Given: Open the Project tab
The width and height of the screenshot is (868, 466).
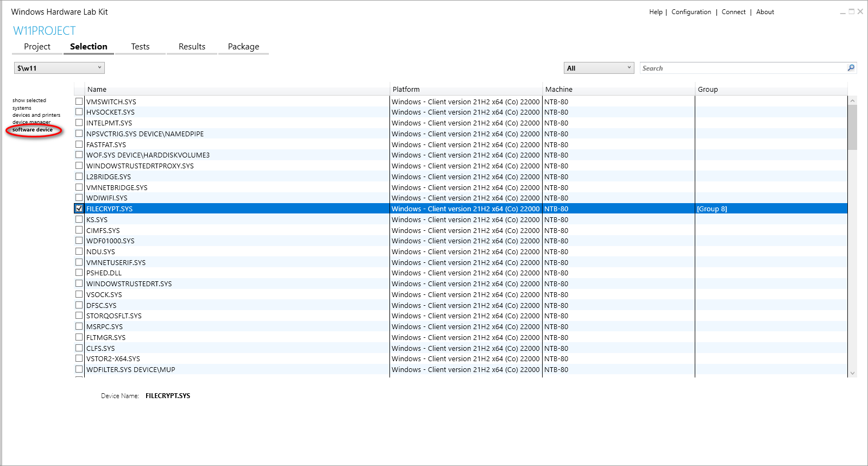Looking at the screenshot, I should 37,47.
